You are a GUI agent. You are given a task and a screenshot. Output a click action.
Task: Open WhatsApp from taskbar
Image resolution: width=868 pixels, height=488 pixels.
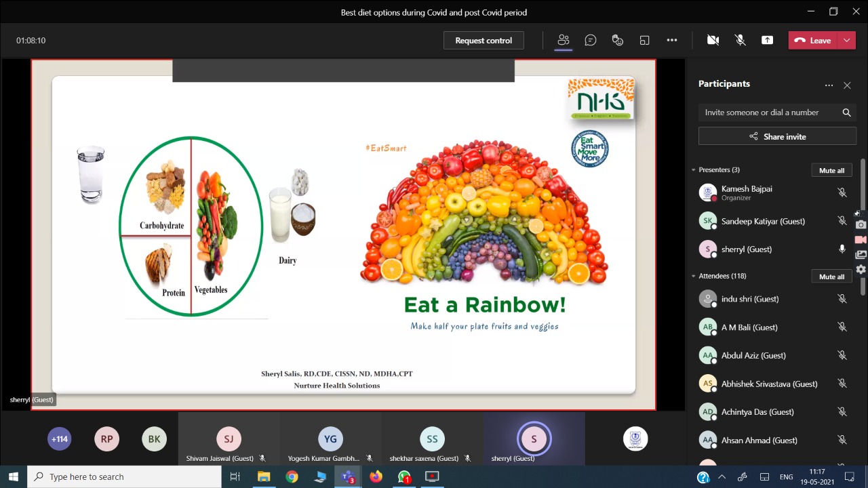404,476
